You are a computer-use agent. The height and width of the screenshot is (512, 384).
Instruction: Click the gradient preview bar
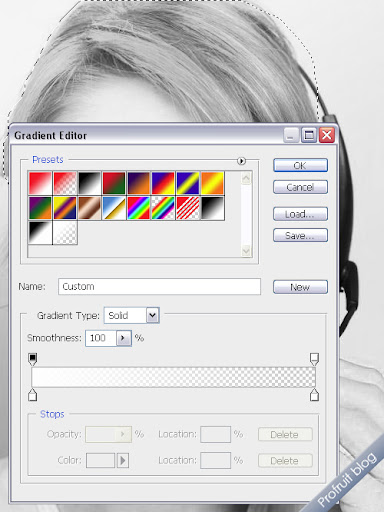(x=173, y=377)
